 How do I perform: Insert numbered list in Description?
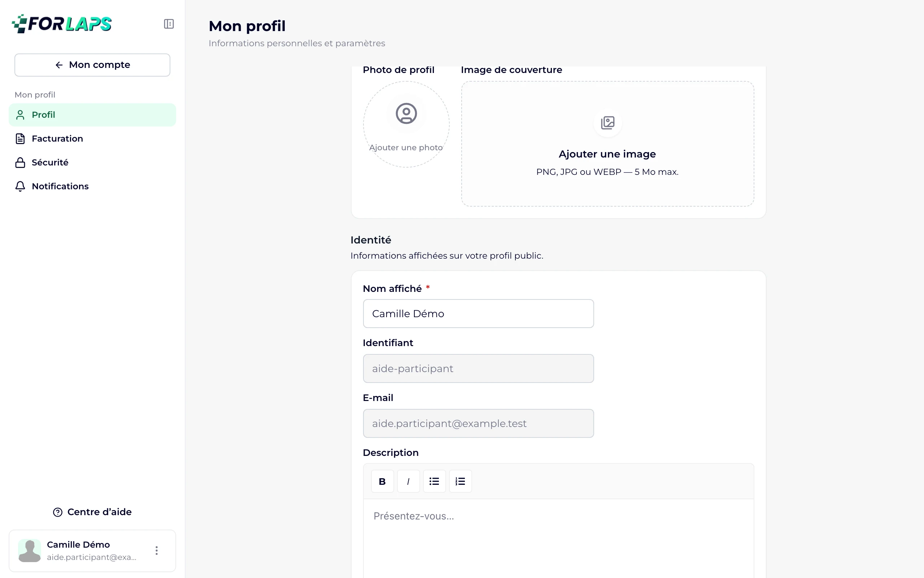[x=460, y=481]
